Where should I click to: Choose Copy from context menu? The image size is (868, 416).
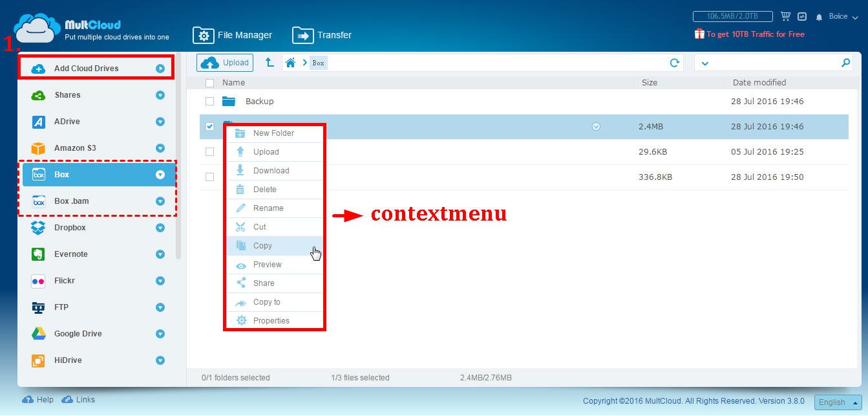[x=274, y=246]
